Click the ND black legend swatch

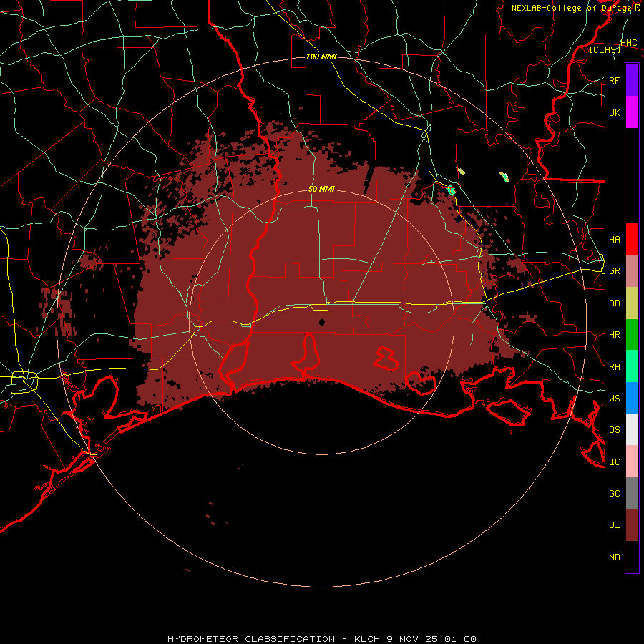pyautogui.click(x=632, y=557)
